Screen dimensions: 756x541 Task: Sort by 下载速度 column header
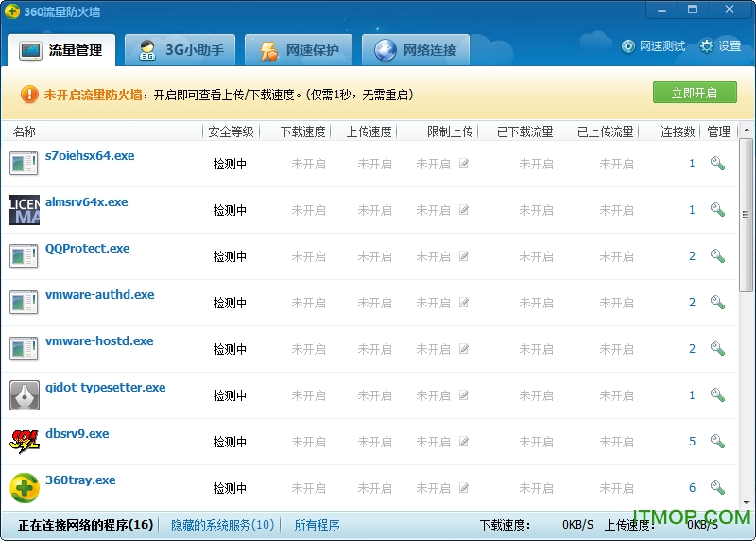click(302, 131)
